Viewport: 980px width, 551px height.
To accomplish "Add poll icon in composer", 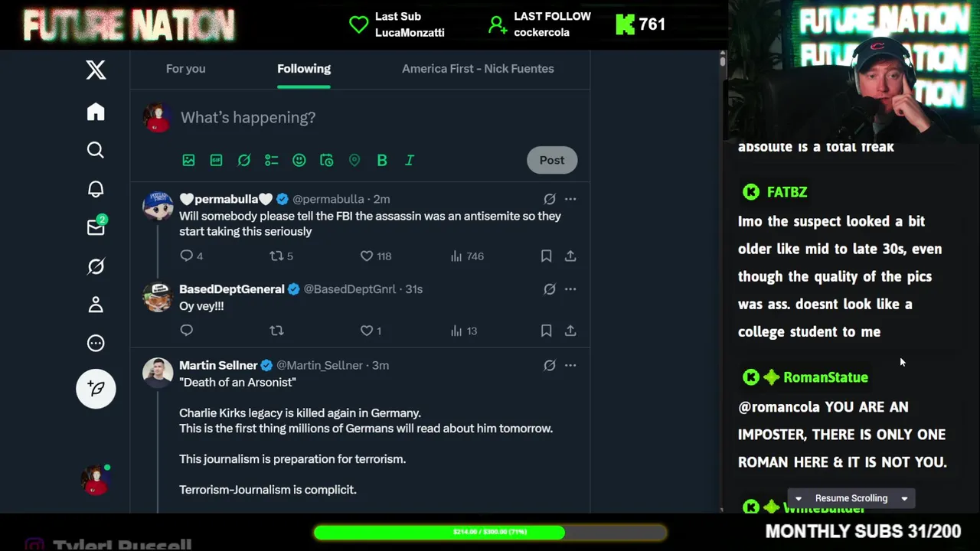I will [271, 160].
